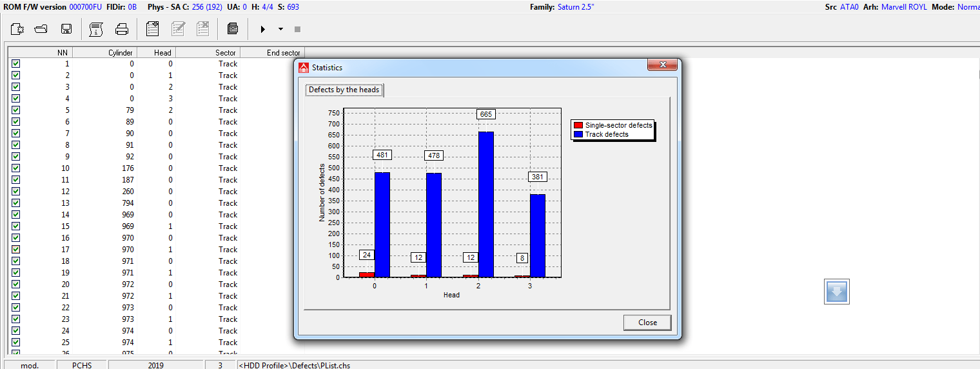Uncheck the checkbox for row 1
The image size is (980, 369).
[16, 64]
